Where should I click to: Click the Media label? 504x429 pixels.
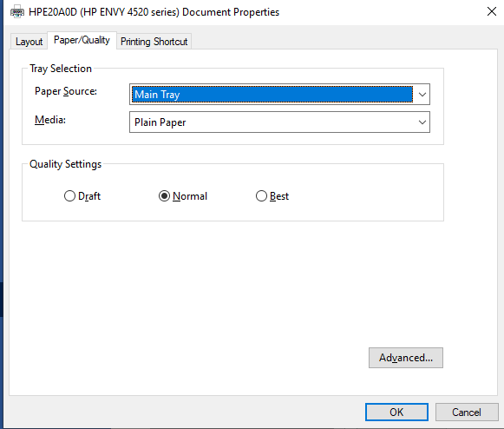50,120
